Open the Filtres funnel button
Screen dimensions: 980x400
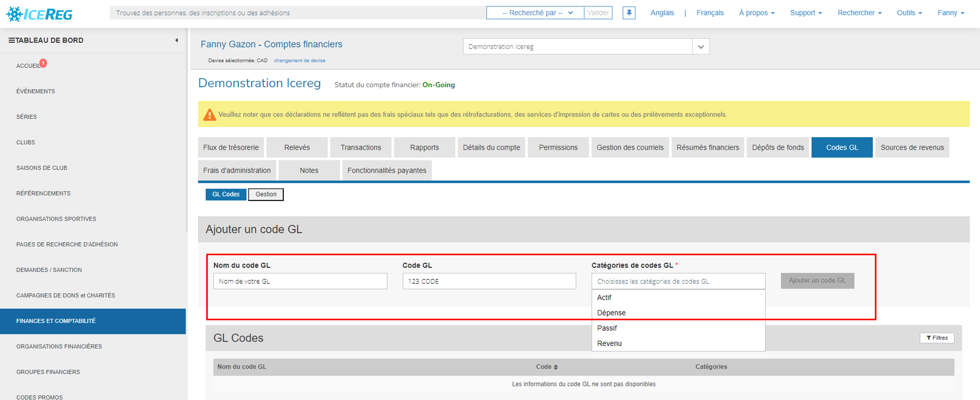coord(937,338)
